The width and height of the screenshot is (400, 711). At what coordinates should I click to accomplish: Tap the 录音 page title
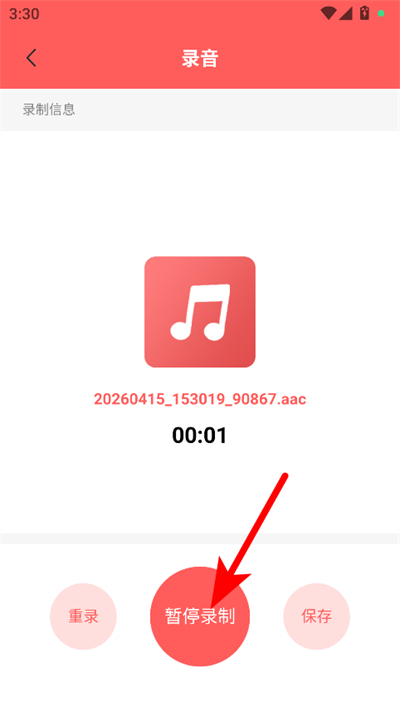[x=200, y=58]
